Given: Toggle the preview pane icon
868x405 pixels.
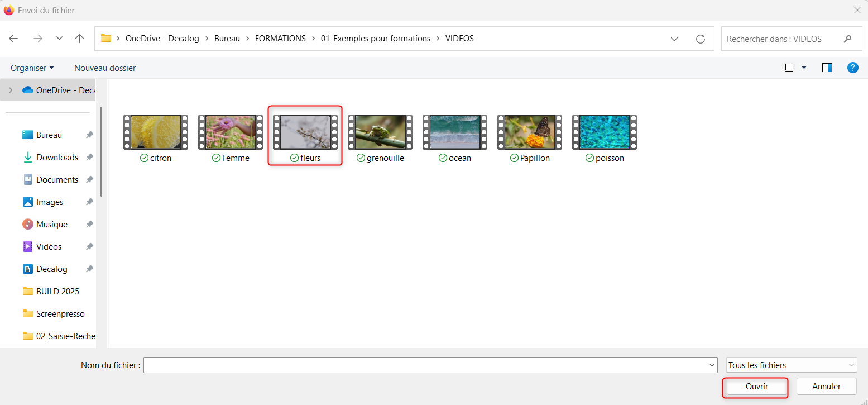Looking at the screenshot, I should click(827, 68).
